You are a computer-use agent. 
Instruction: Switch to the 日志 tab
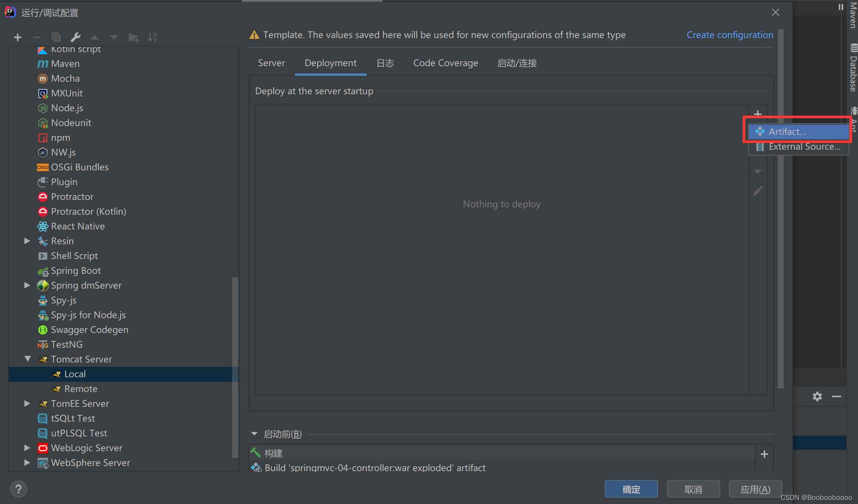385,63
